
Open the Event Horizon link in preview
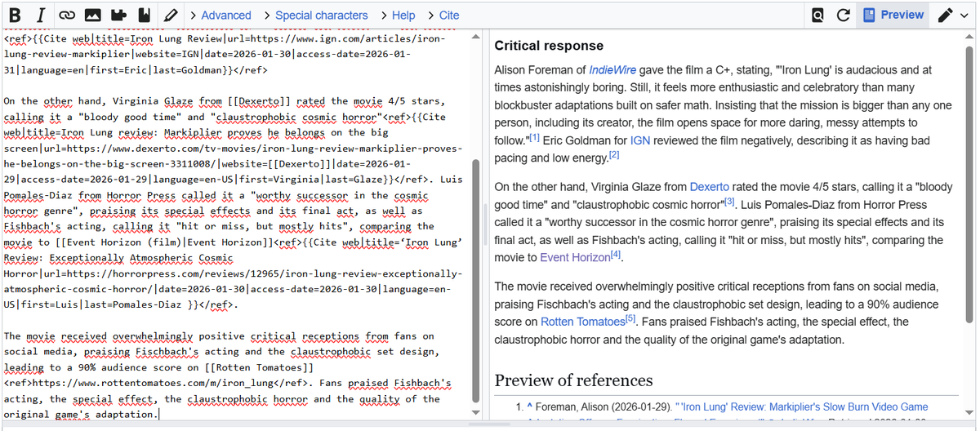point(575,257)
